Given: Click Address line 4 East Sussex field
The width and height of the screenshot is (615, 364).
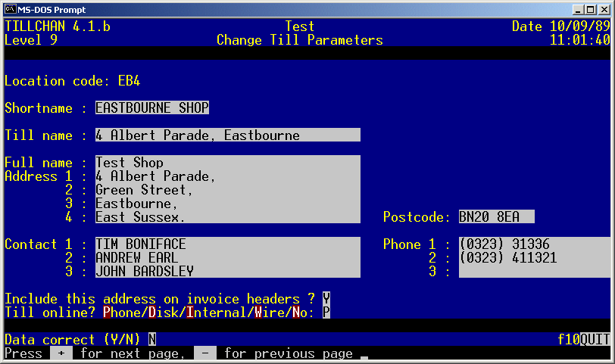Looking at the screenshot, I should [x=227, y=217].
